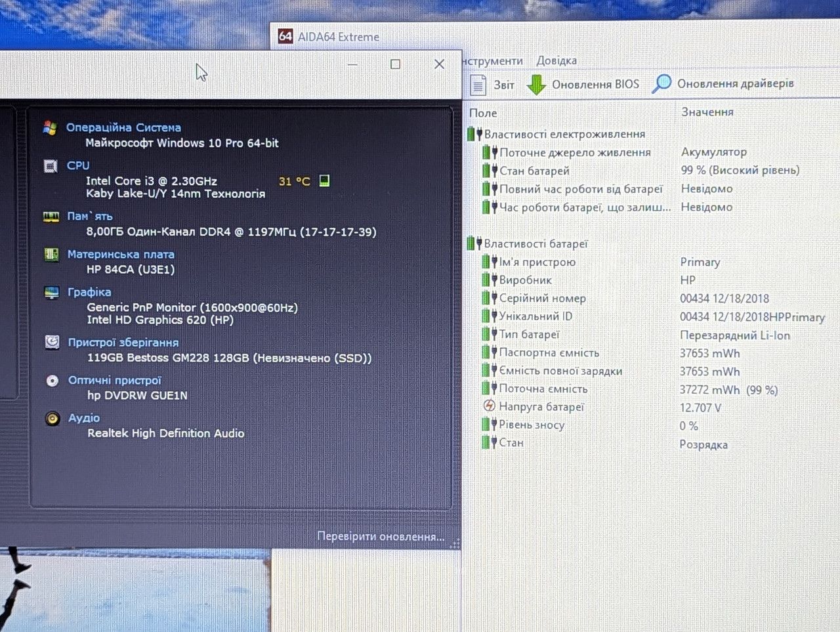The image size is (840, 632).
Task: Open the Довідка menu
Action: click(x=556, y=60)
